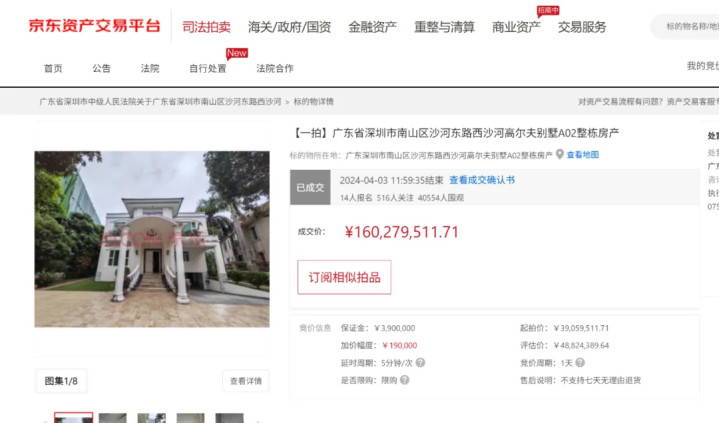Select the fourth gallery thumbnail

[191, 418]
